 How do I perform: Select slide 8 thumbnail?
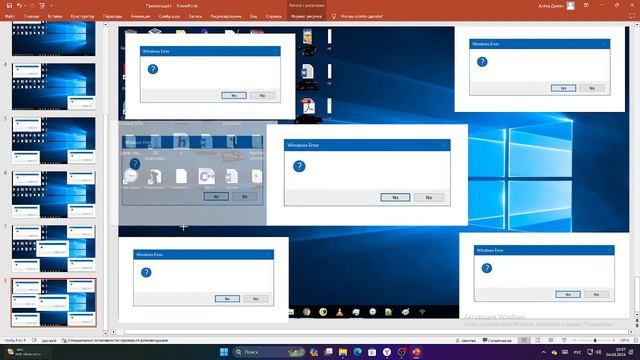[53, 302]
